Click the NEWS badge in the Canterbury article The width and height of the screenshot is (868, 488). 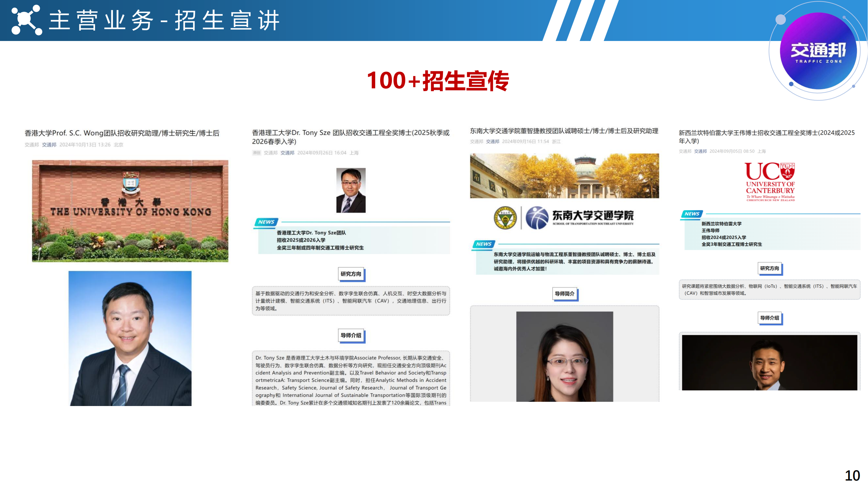coord(692,214)
